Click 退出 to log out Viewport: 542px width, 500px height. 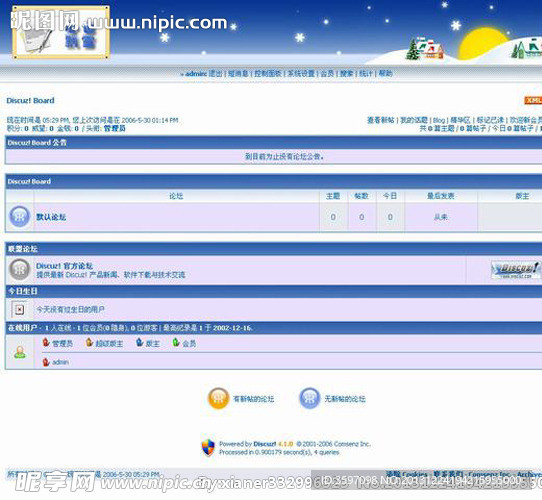[x=216, y=74]
